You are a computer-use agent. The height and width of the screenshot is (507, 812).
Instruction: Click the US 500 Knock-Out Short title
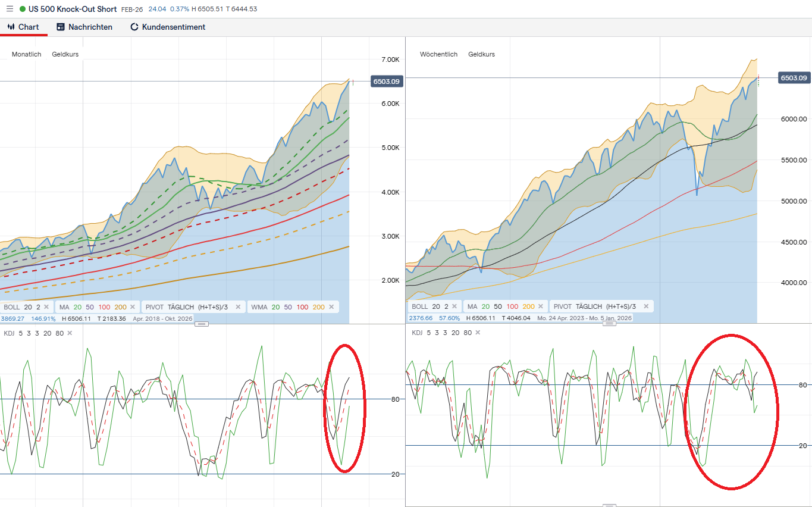[73, 9]
